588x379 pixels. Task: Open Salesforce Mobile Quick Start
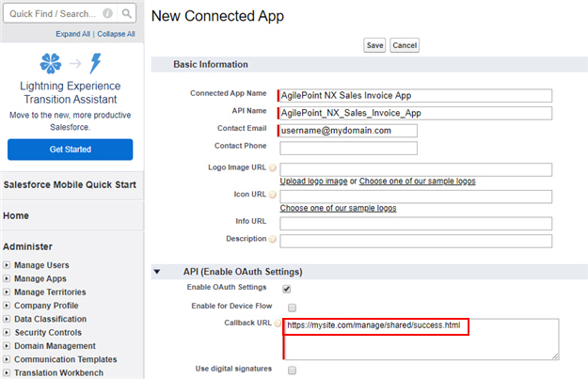tap(70, 185)
